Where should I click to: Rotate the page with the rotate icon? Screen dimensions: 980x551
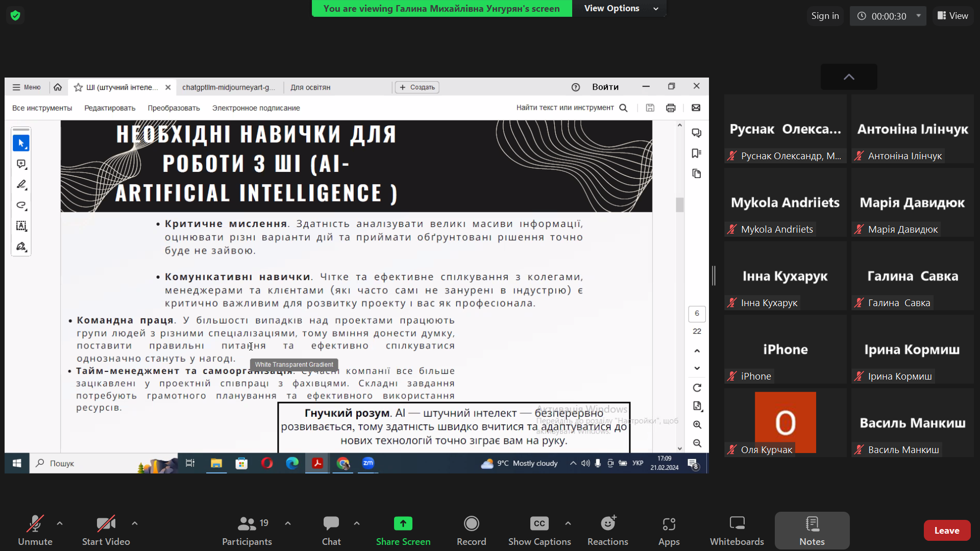pyautogui.click(x=697, y=388)
